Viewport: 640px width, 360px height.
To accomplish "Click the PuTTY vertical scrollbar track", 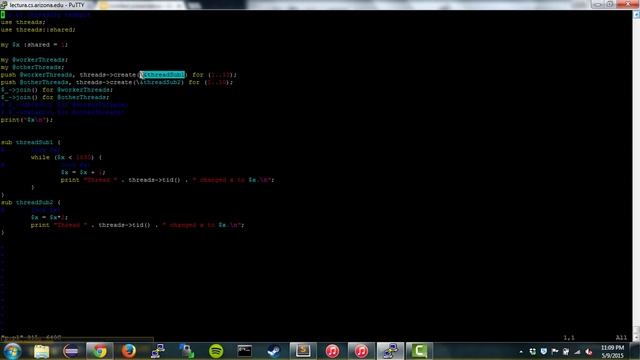I will pos(636,171).
